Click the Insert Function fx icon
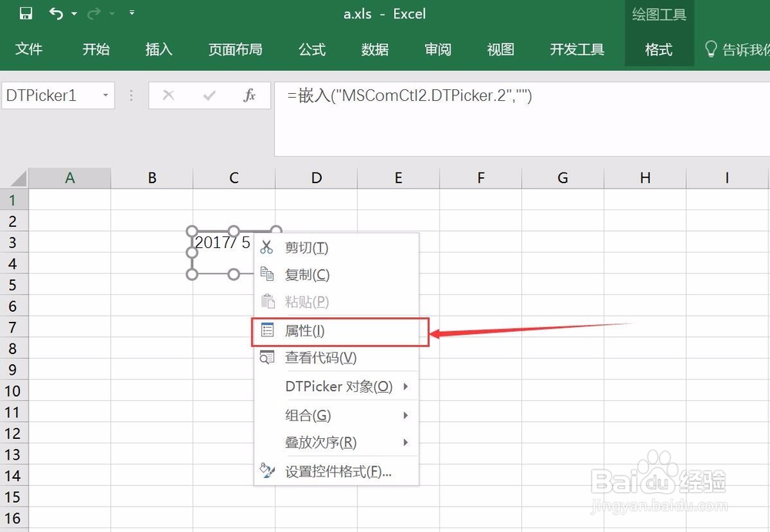 coord(249,95)
